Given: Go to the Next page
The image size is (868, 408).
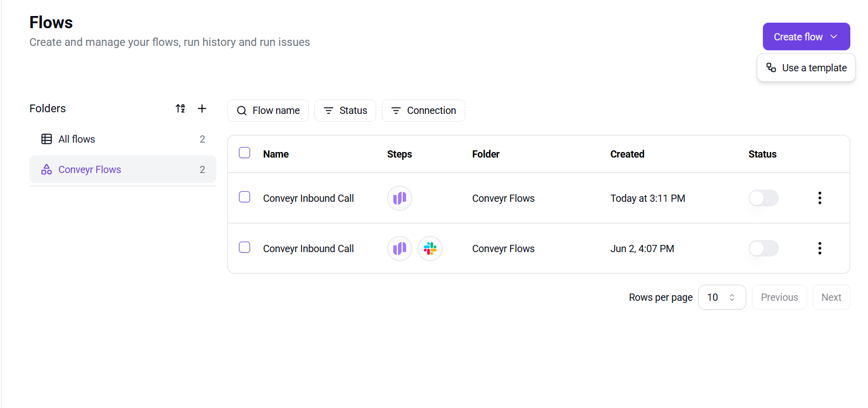Looking at the screenshot, I should (831, 297).
